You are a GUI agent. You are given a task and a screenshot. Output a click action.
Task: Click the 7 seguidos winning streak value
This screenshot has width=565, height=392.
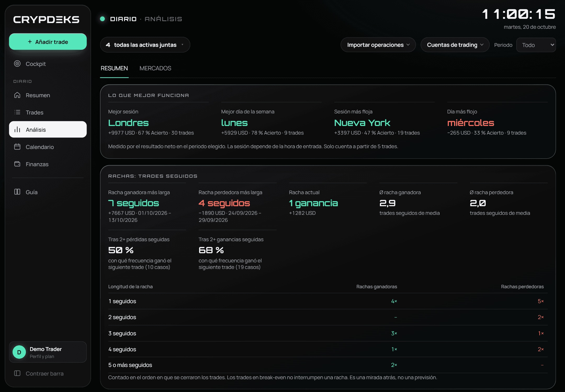134,203
